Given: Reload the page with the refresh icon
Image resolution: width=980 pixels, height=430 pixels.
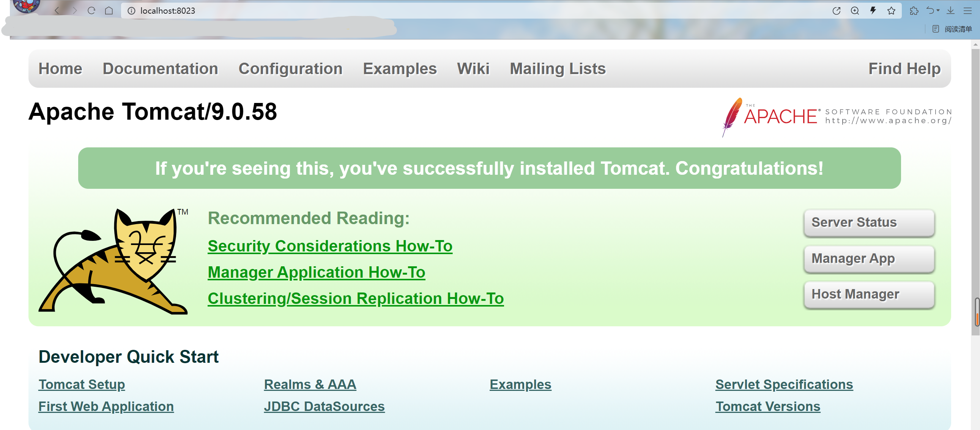Looking at the screenshot, I should pyautogui.click(x=91, y=10).
